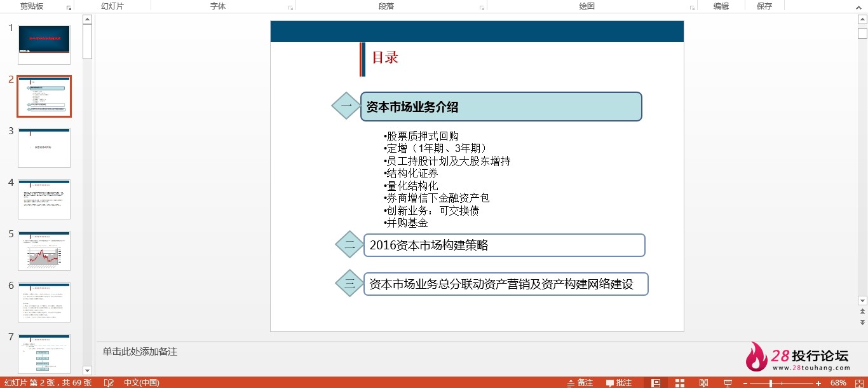Click 保存 ribbon group label
This screenshot has height=388, width=868.
pos(764,6)
